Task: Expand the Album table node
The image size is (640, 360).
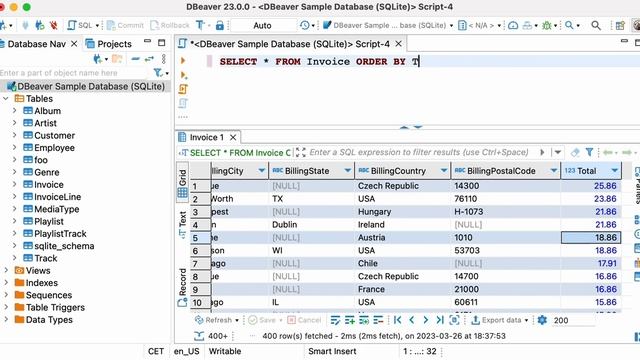Action: click(14, 111)
